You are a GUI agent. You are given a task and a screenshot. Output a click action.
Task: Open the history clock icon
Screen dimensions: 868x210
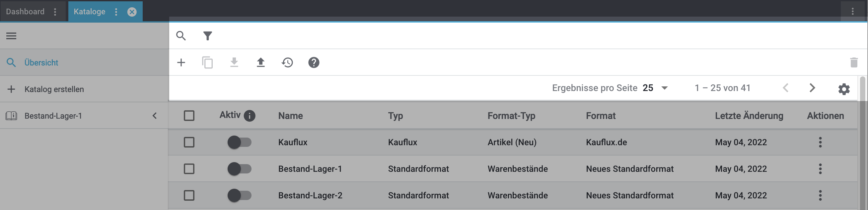pos(287,62)
